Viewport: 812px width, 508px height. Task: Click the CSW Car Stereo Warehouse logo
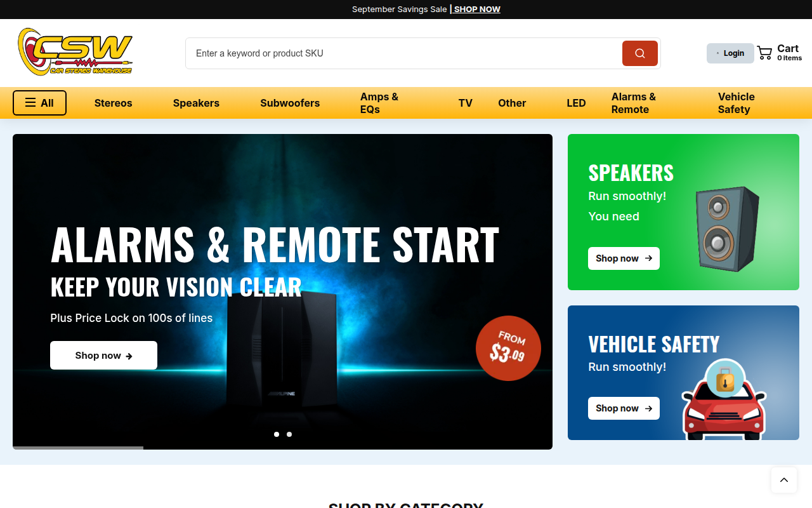click(x=75, y=51)
